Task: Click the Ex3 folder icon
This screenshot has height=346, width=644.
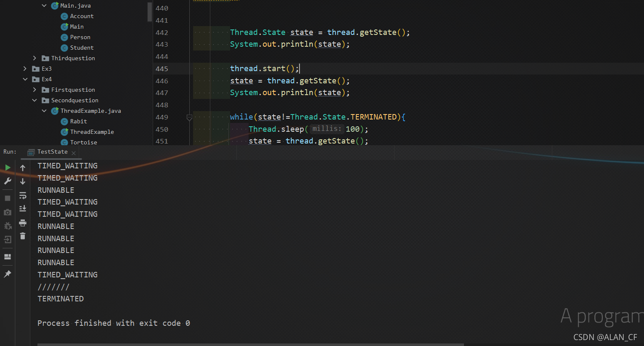Action: [x=36, y=69]
